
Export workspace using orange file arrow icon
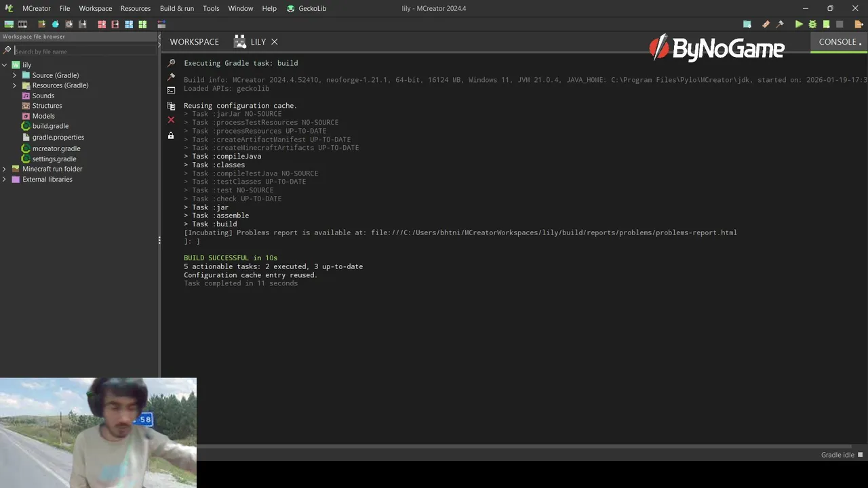pyautogui.click(x=859, y=24)
